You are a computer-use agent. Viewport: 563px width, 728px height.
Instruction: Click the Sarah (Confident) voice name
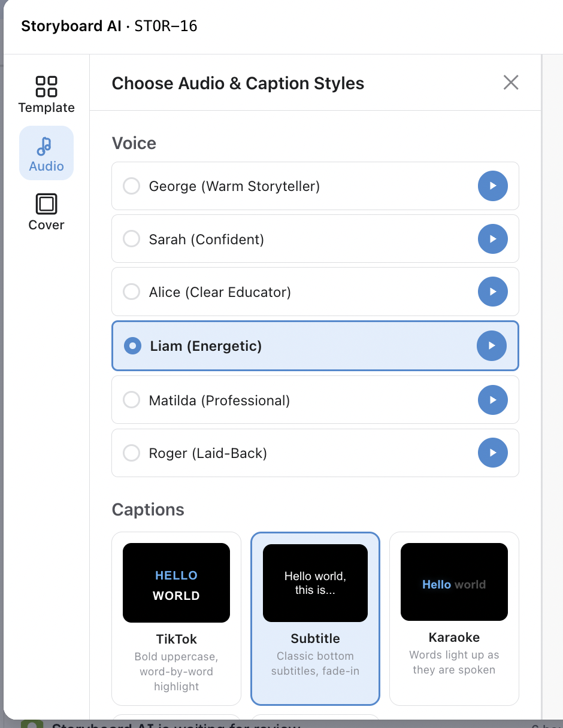tap(207, 239)
